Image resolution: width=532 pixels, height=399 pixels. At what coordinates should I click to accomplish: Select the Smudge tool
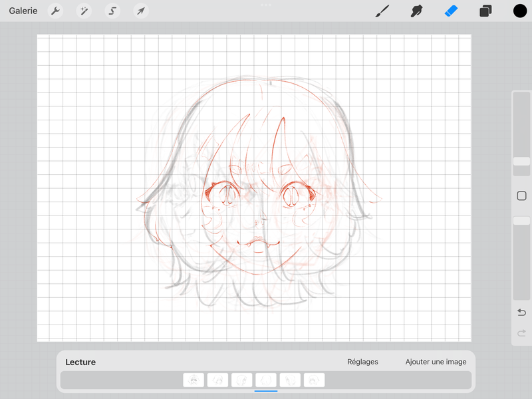coord(417,11)
